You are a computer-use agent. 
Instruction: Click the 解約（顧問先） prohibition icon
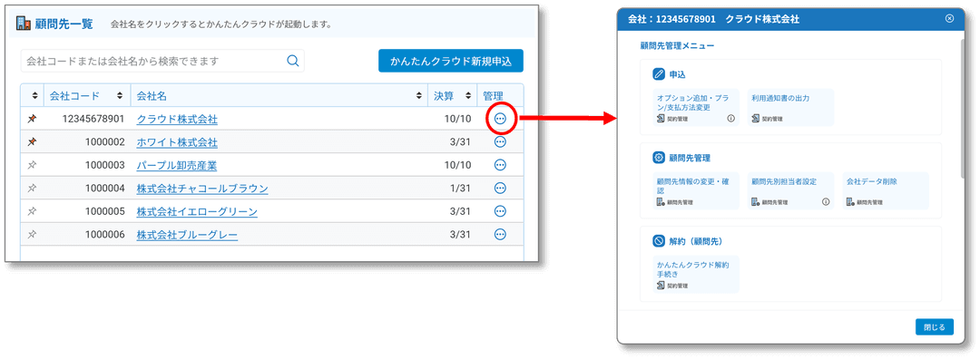pos(658,240)
